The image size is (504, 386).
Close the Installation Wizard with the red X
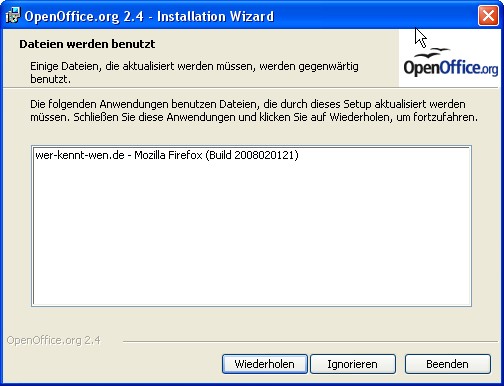click(x=488, y=16)
